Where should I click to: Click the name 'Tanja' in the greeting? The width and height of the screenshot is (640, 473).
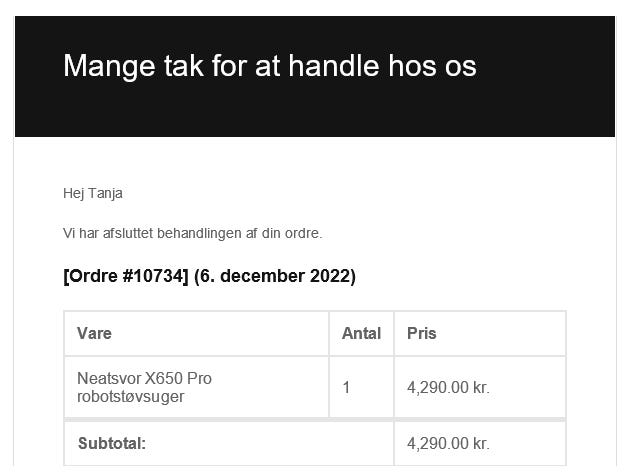coord(105,193)
